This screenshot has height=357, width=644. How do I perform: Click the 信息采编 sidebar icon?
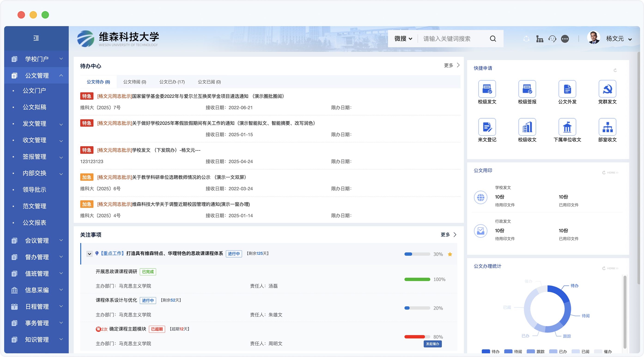(15, 290)
